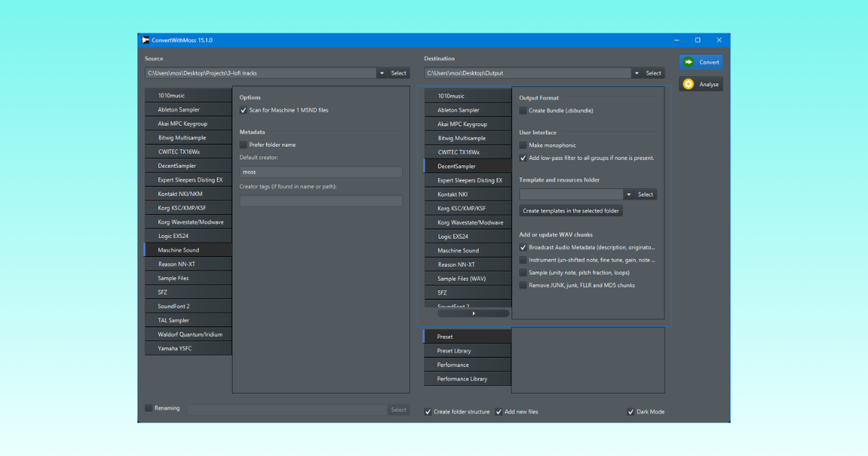Select Performance Library output tab
This screenshot has width=868, height=456.
(467, 379)
